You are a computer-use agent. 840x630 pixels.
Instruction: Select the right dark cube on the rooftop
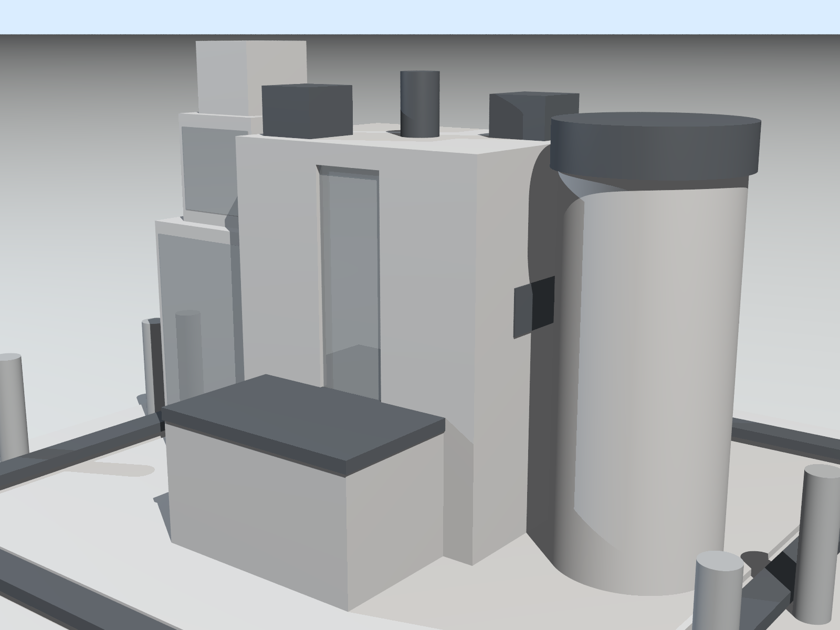(x=520, y=117)
